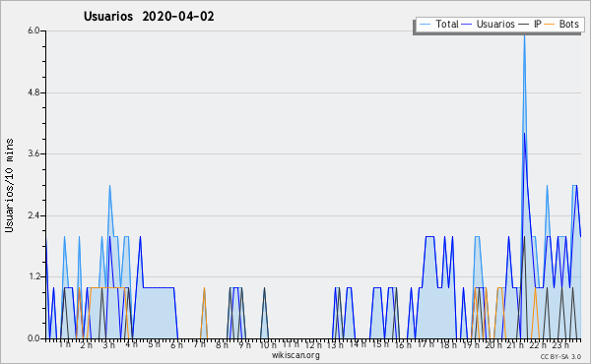Viewport: 591px width, 364px height.
Task: Click the '12 h' x-axis label
Action: click(x=313, y=345)
